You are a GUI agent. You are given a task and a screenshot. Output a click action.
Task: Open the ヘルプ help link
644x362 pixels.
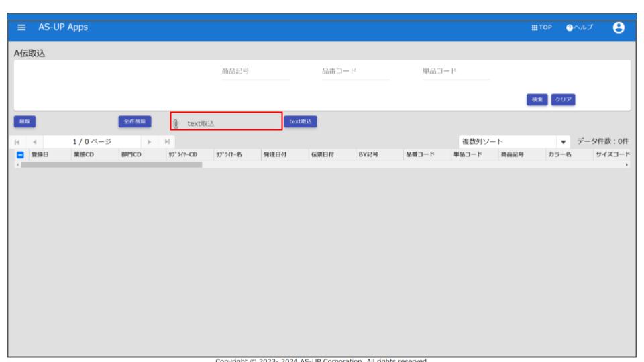click(x=582, y=27)
